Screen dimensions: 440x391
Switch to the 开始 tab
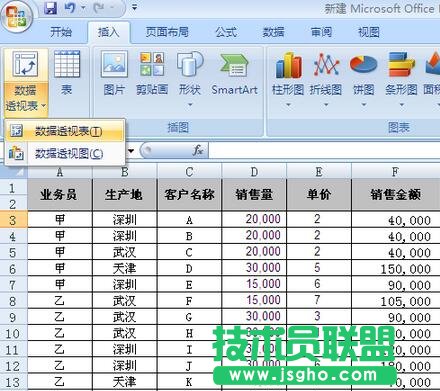pyautogui.click(x=61, y=32)
